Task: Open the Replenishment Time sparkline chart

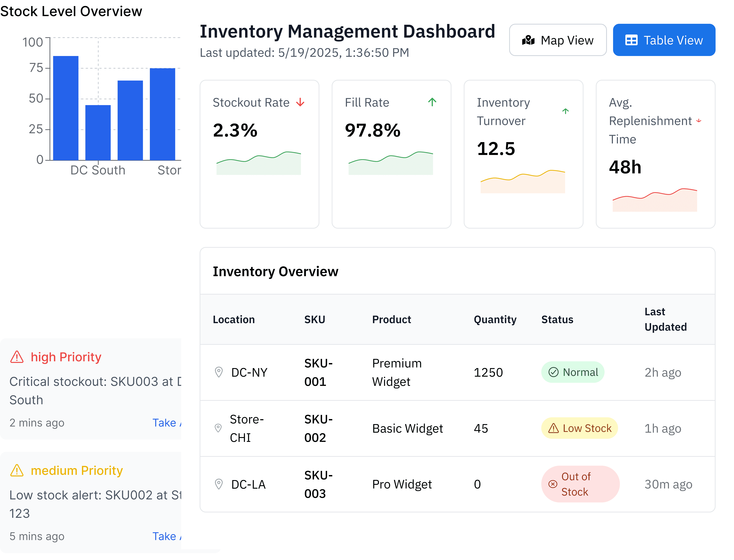Action: coord(655,200)
